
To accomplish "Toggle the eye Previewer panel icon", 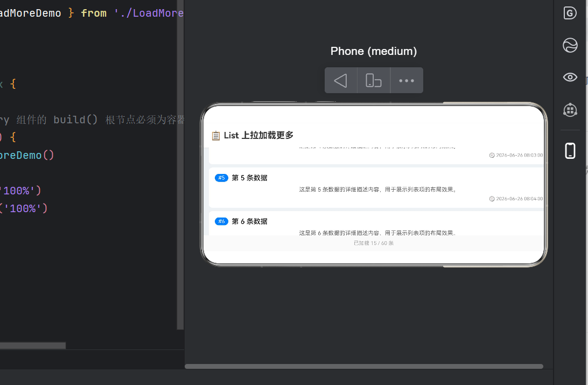I will [x=570, y=77].
